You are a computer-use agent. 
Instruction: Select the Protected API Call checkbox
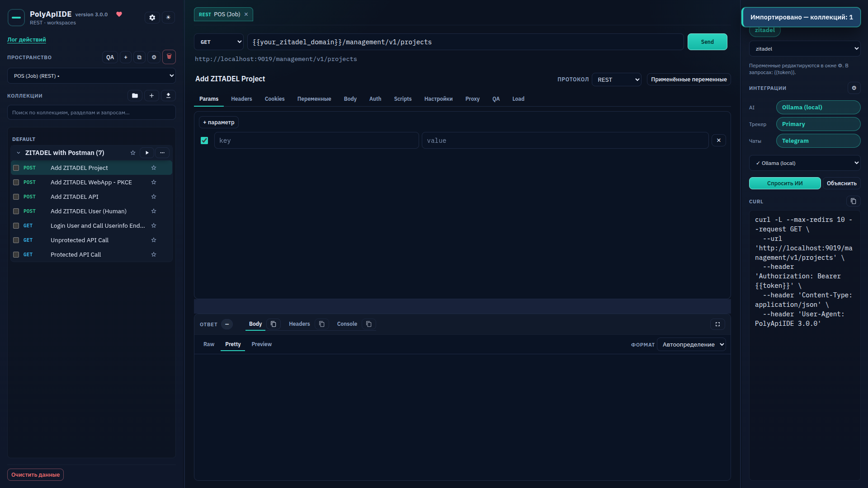(x=16, y=255)
